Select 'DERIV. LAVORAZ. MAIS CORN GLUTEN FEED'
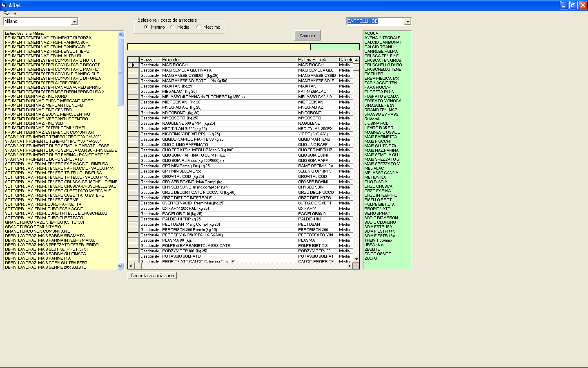588x368 pixels. pyautogui.click(x=46, y=263)
